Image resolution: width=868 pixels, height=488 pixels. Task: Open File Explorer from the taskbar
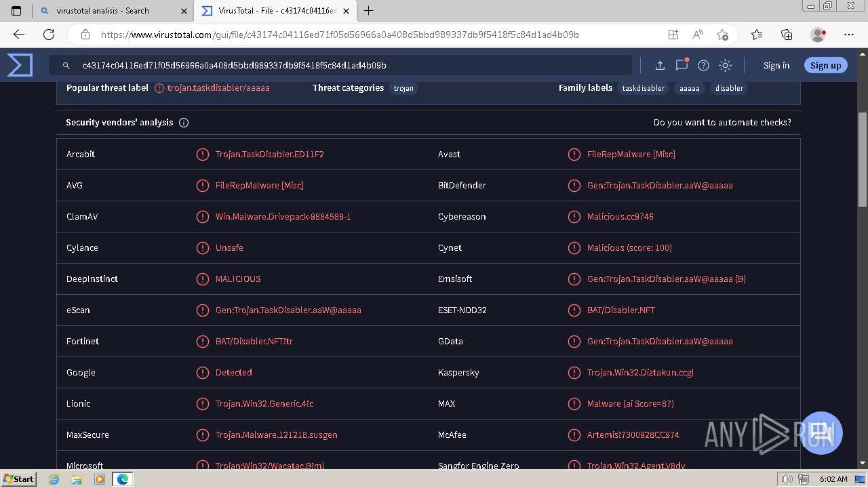point(77,479)
